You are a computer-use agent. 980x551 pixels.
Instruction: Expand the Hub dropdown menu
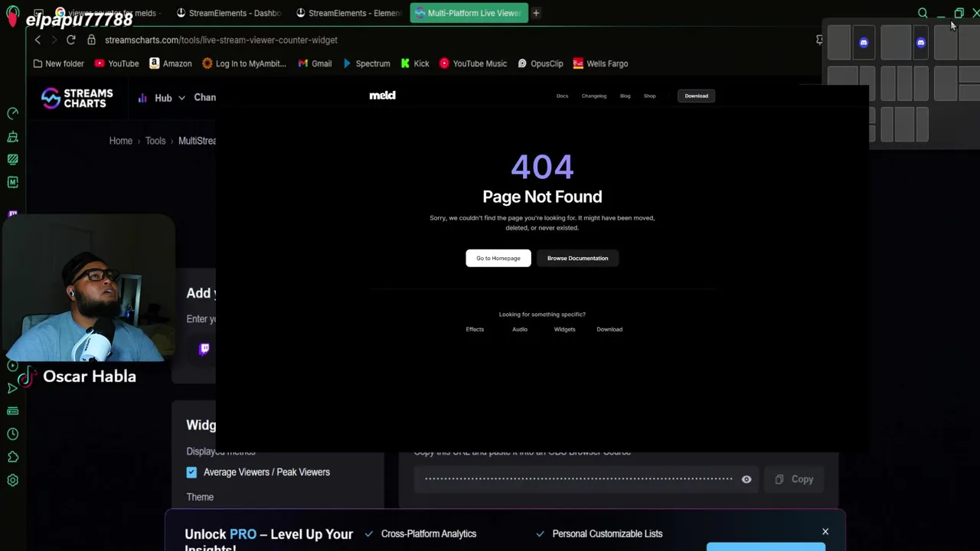pyautogui.click(x=162, y=98)
